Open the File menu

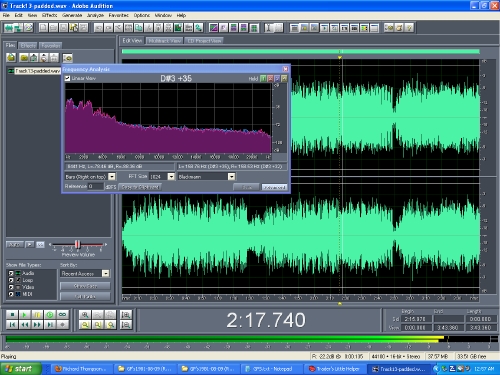(x=6, y=15)
